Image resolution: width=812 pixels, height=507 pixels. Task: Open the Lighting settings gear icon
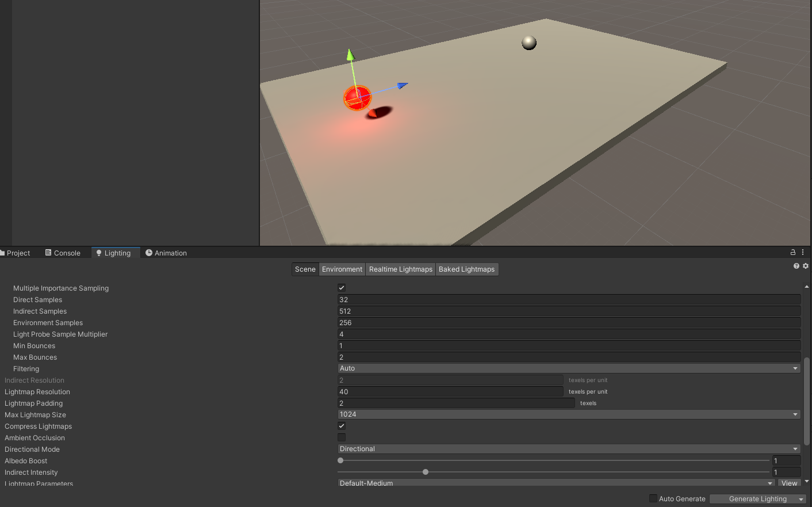pos(805,265)
